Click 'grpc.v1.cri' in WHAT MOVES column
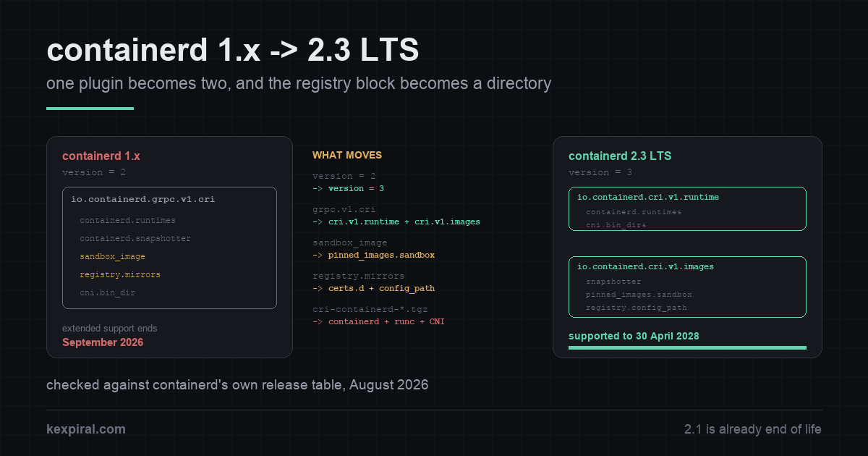 tap(344, 209)
